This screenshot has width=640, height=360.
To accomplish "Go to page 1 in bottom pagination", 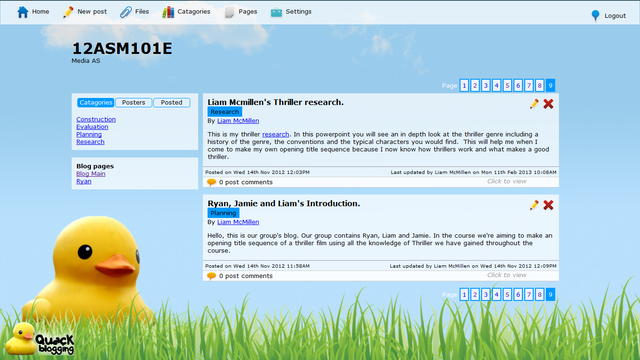I will pos(464,294).
